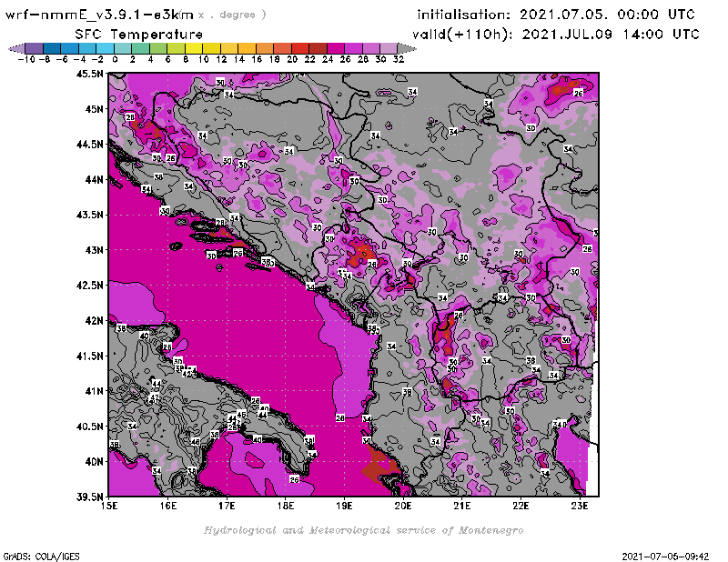Click the 23E longitude axis label
Viewport: 728px width, 562px height.
coord(580,506)
